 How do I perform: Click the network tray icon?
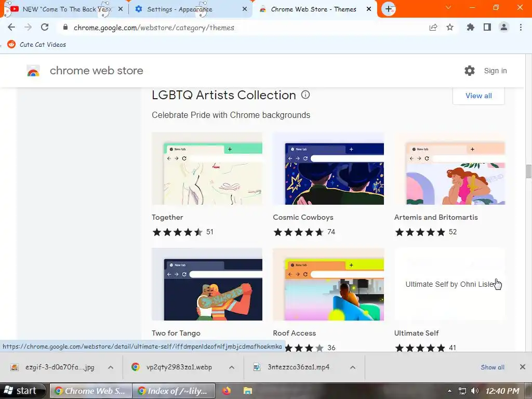tap(462, 391)
